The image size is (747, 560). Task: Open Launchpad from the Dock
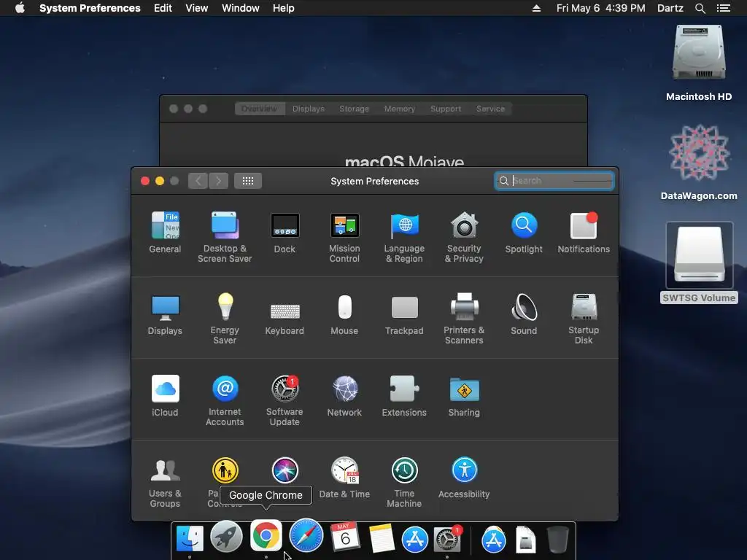point(226,537)
